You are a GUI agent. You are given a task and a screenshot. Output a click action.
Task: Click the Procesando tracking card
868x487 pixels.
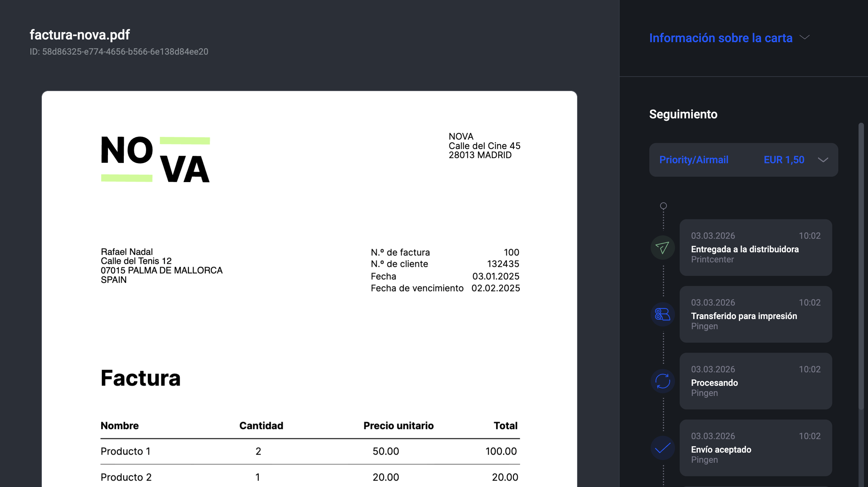click(755, 381)
